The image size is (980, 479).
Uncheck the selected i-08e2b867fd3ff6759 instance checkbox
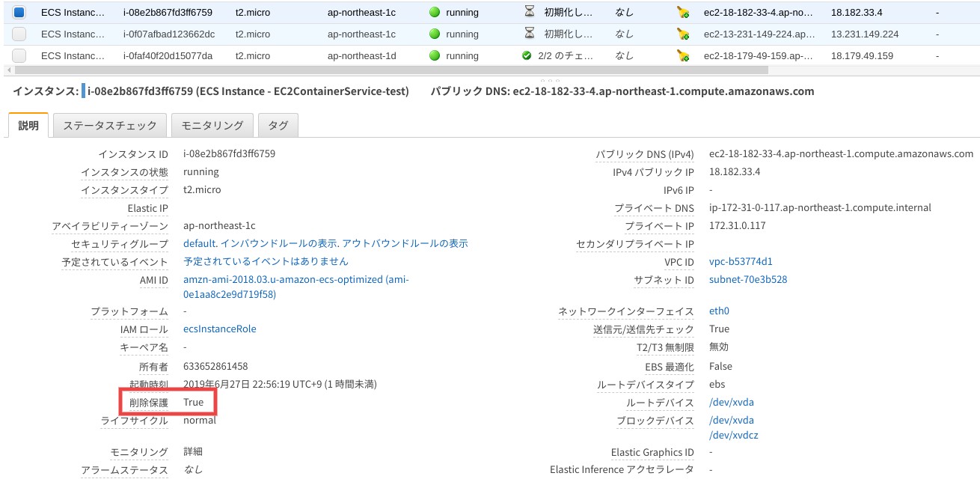coord(19,12)
